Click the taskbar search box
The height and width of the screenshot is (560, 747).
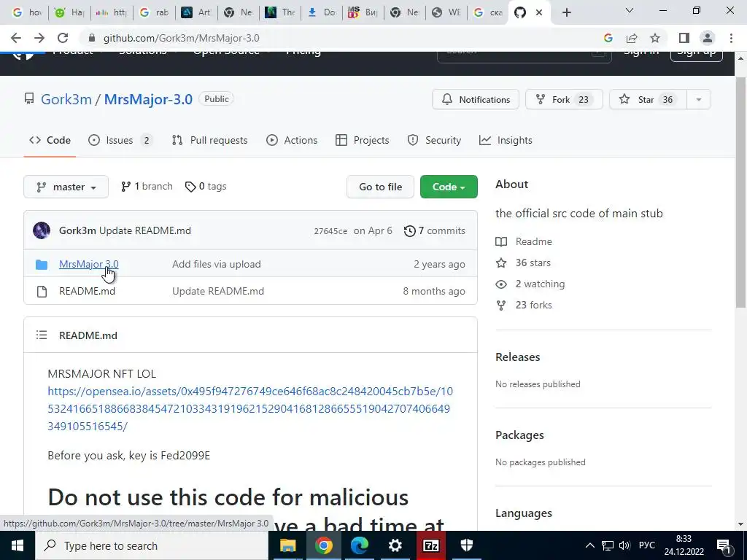[152, 545]
